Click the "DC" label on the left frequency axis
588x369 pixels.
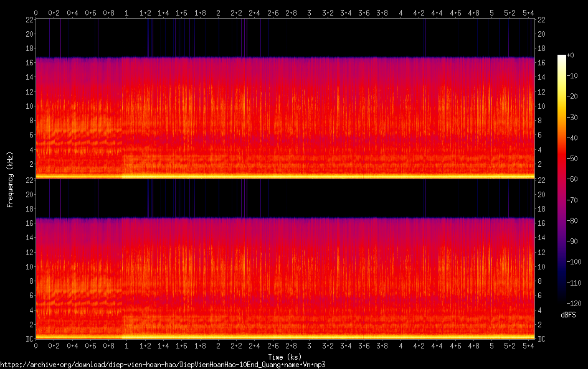point(30,339)
